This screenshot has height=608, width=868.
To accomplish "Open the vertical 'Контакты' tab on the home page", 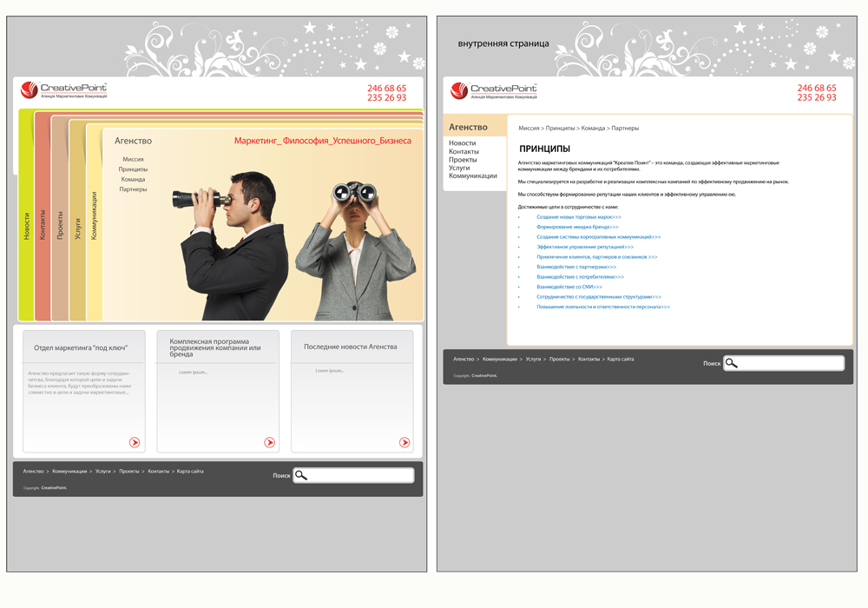I will (x=43, y=225).
